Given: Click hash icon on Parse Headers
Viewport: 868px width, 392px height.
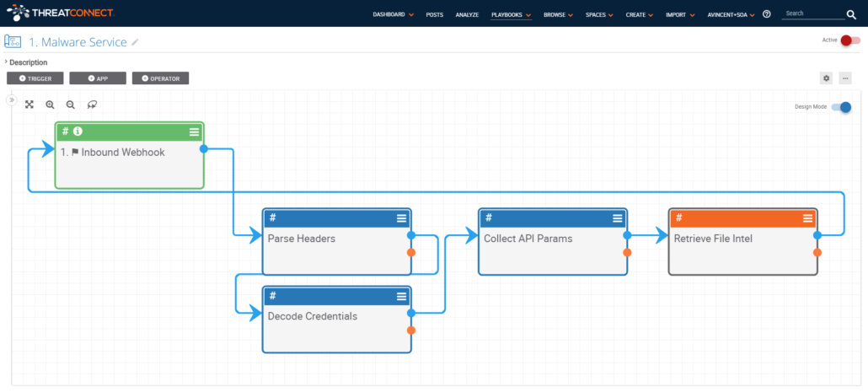Looking at the screenshot, I should [272, 217].
